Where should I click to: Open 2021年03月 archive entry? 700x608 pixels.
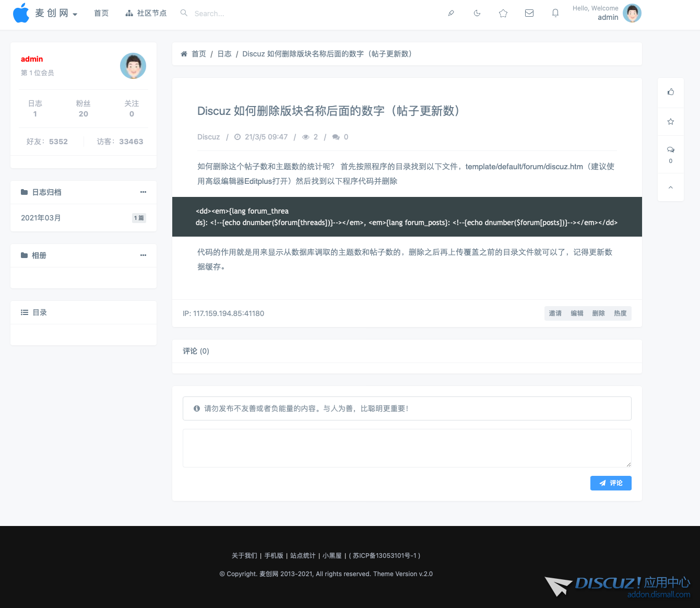41,218
